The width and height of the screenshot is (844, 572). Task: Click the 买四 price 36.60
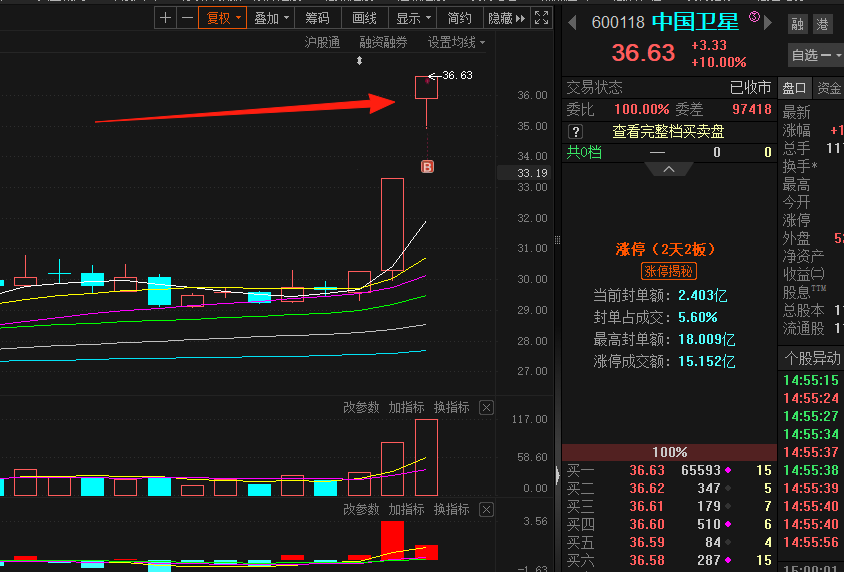(647, 524)
